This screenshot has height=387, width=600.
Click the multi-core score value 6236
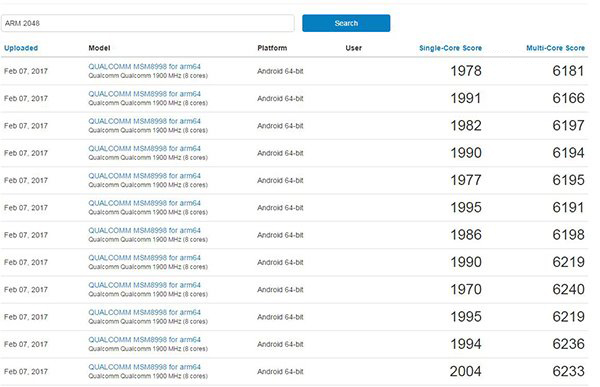tap(568, 344)
